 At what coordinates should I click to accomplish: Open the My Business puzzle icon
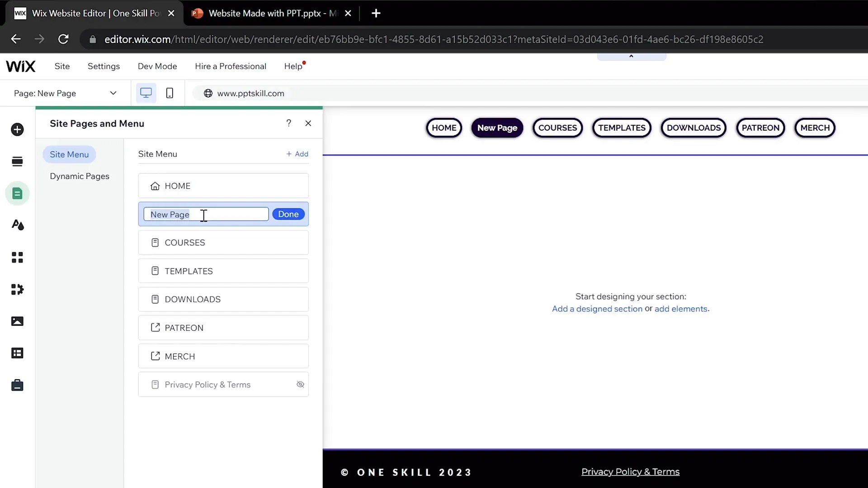(17, 289)
